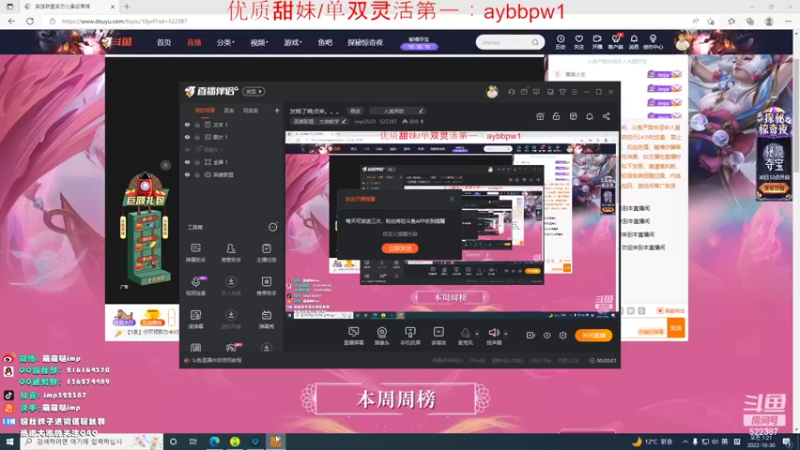Add a 多媒体 multimedia source
800x450 pixels.
click(x=438, y=336)
